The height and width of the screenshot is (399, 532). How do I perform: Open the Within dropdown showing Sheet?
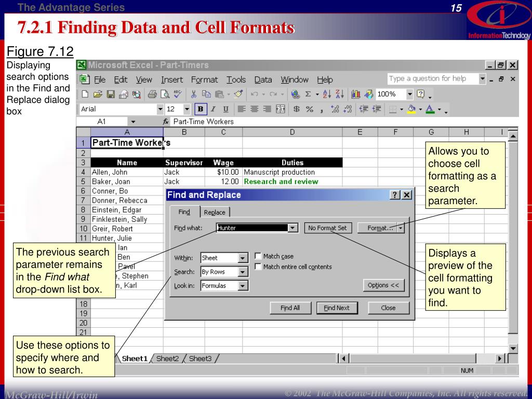(242, 258)
